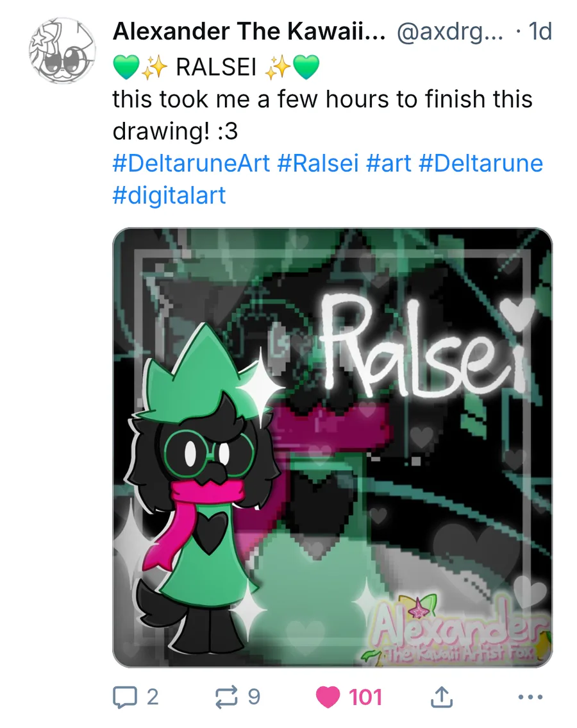This screenshot has width=577, height=728.
Task: View the reply count of 2
Action: tap(153, 697)
